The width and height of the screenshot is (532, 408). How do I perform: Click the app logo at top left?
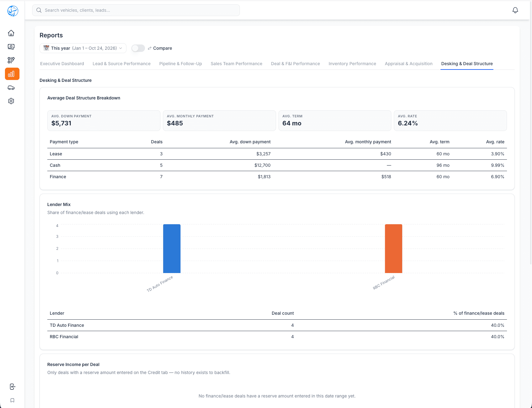13,11
